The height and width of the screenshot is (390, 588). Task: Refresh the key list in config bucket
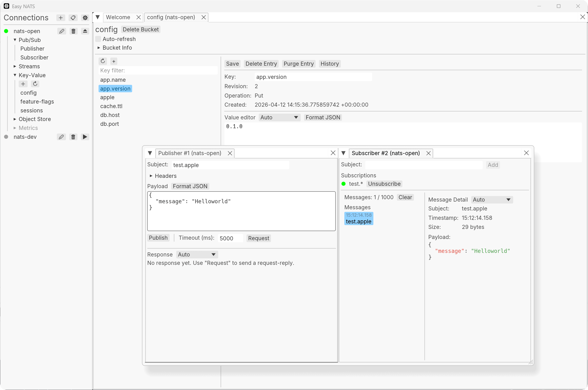103,61
